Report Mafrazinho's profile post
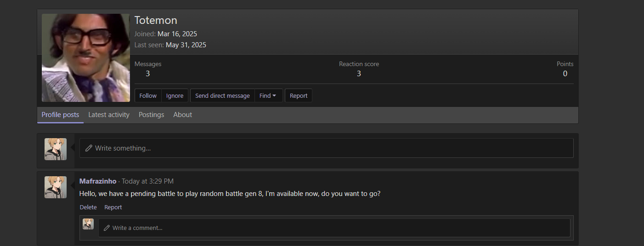Screen dimensions: 644x246 coord(113,207)
